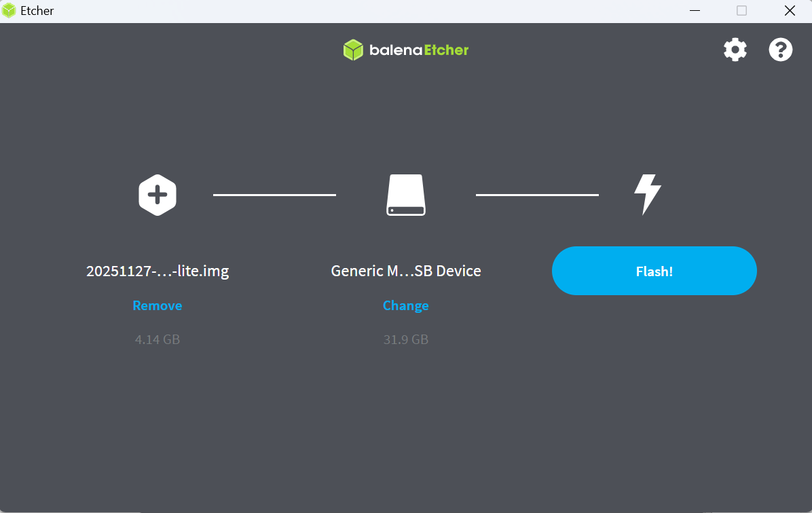Click the Generic USB Device name label

(405, 270)
